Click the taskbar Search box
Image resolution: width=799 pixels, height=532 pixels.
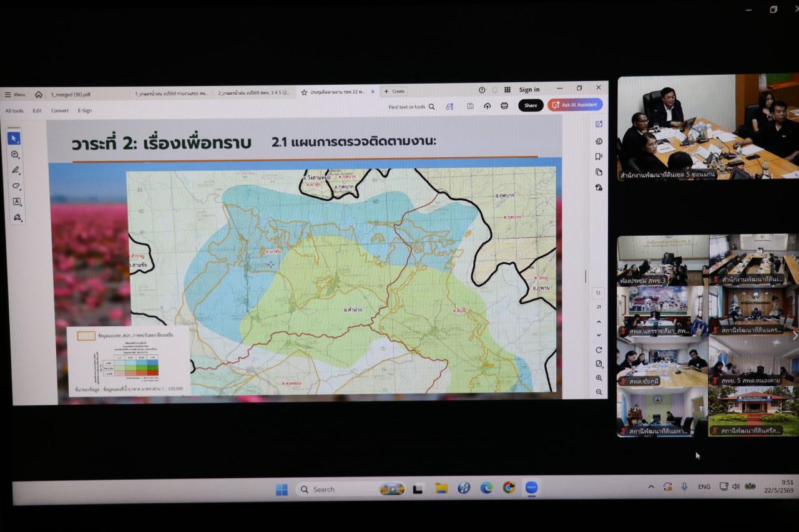tap(351, 489)
